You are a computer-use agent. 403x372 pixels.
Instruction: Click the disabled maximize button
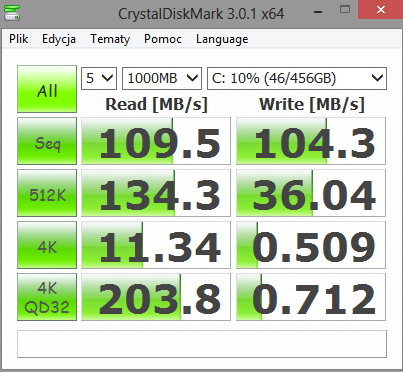click(x=345, y=10)
